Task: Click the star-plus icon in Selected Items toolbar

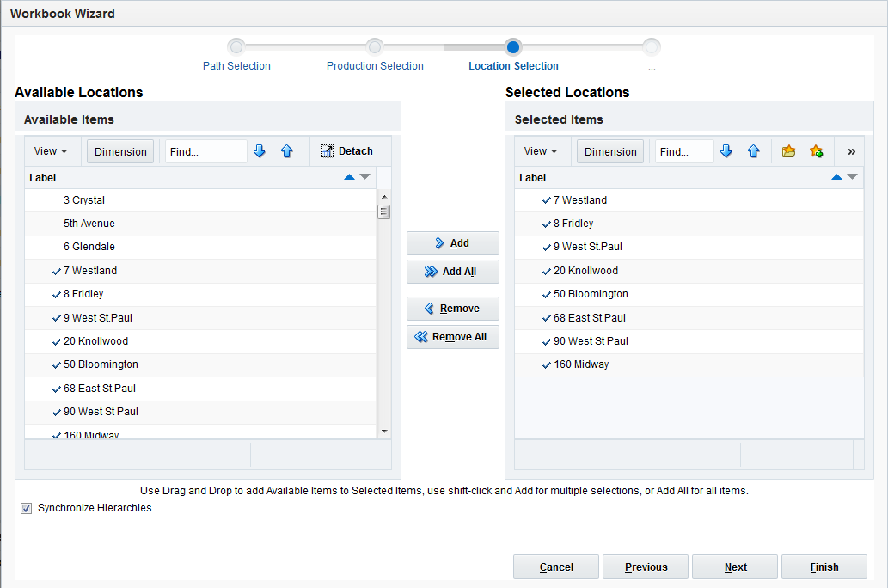Action: 816,151
